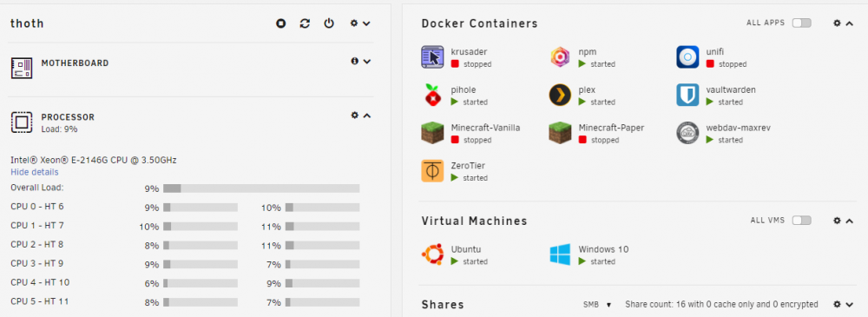The image size is (868, 317).
Task: Click the HT 11 load bar
Action: pos(323,302)
